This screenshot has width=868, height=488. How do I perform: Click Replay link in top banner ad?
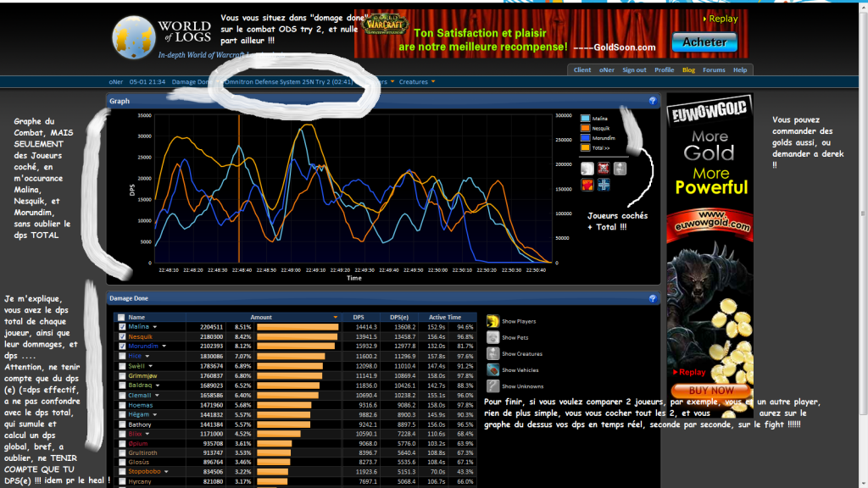(721, 19)
